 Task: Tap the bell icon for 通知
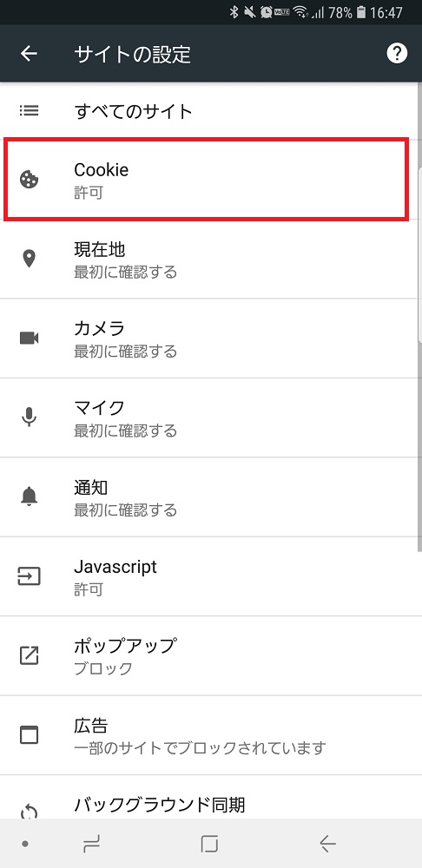tap(29, 496)
